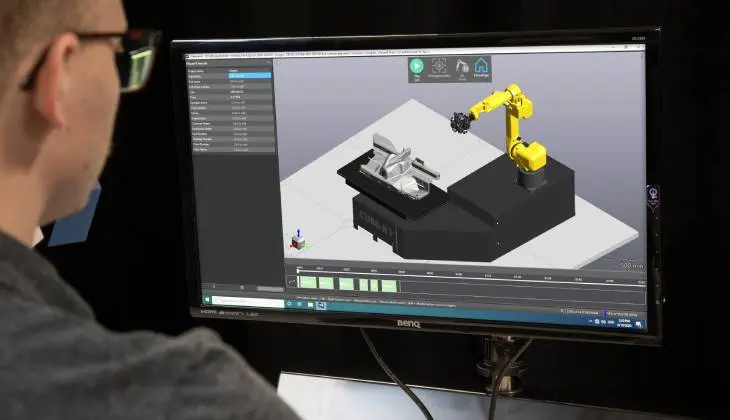Screen dimensions: 730x420
Task: Click the scan target icon in toolbar
Action: coord(439,66)
